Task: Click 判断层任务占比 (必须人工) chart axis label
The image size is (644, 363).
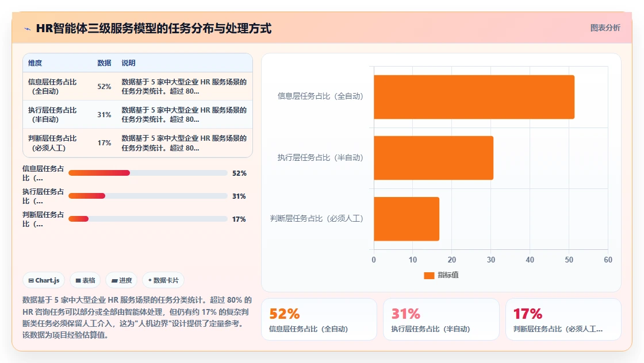Action: 317,219
